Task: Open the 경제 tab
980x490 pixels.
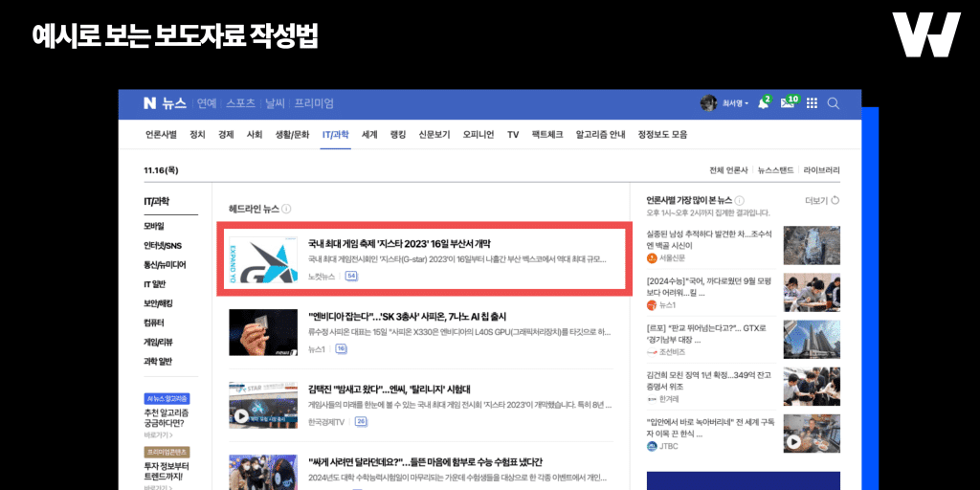Action: (x=226, y=134)
